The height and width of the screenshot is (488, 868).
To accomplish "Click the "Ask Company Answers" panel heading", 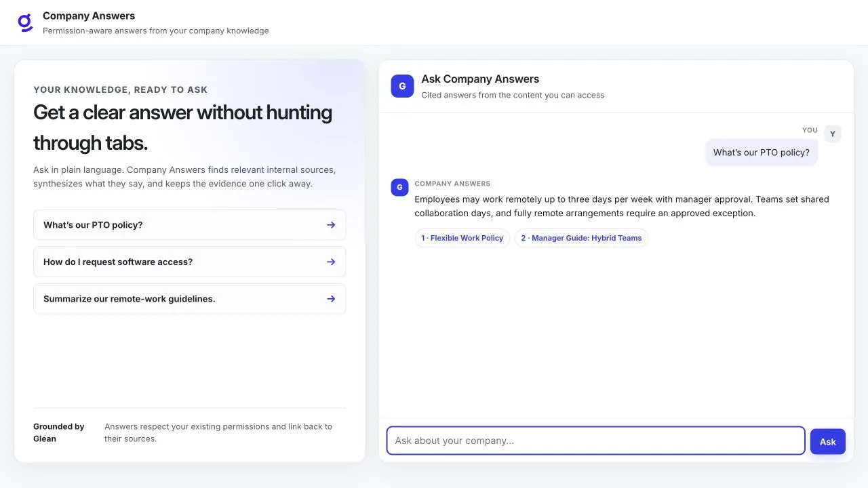I will (480, 79).
